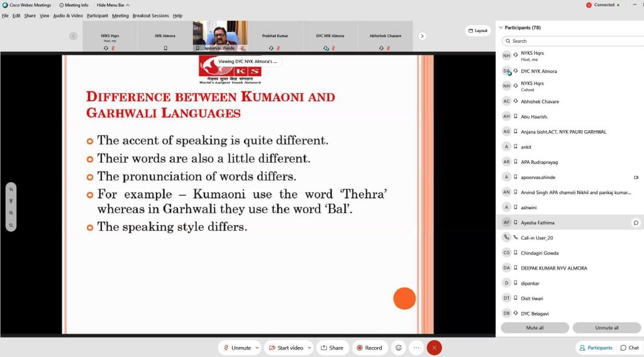
Task: Hide Menu Bar toggle at top
Action: point(113,5)
